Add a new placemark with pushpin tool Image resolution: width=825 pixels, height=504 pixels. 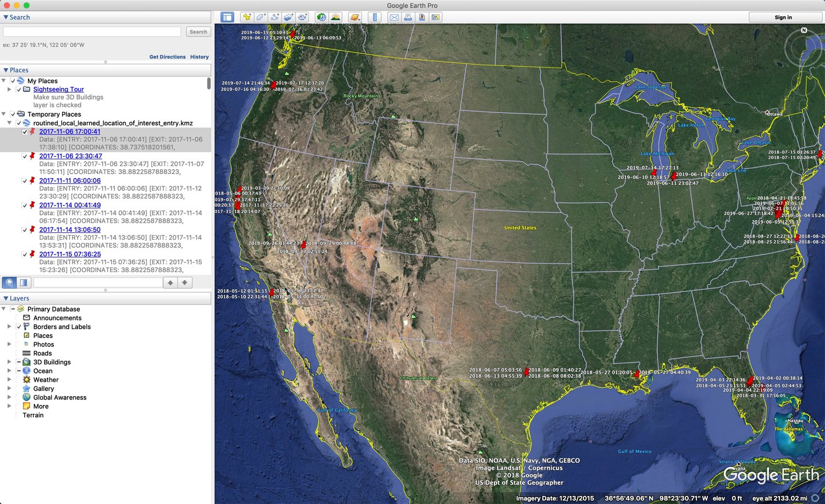tap(246, 18)
